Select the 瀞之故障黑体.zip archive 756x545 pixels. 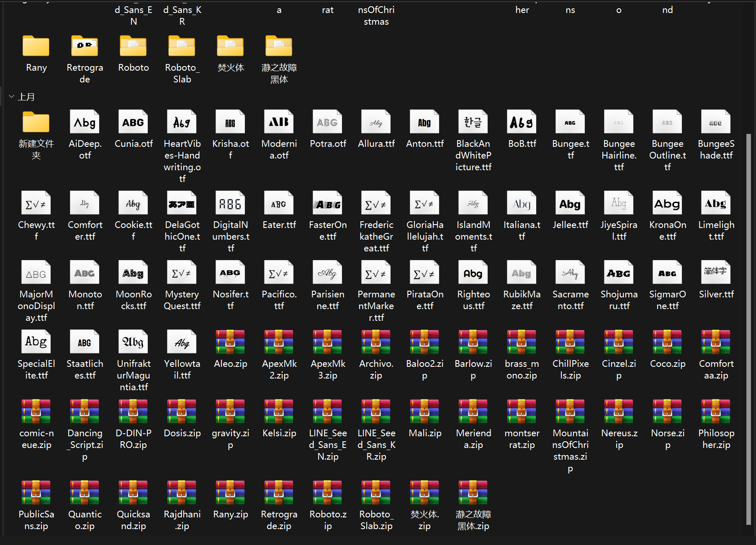[x=473, y=493]
